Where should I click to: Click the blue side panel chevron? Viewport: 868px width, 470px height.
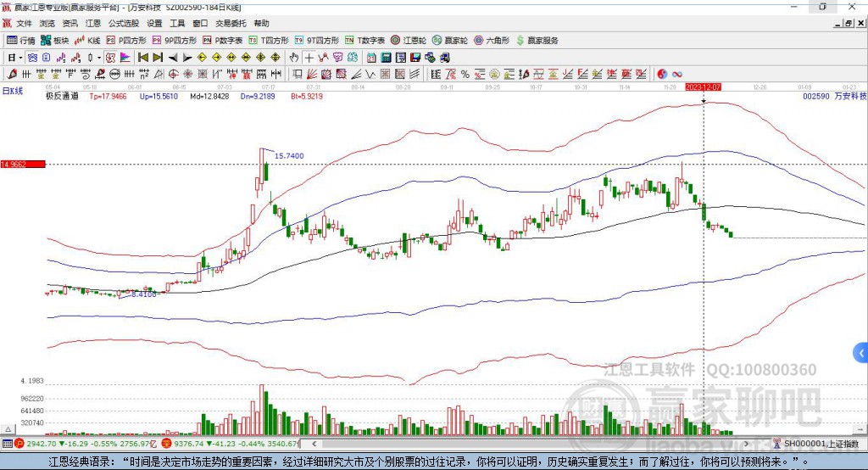click(861, 353)
